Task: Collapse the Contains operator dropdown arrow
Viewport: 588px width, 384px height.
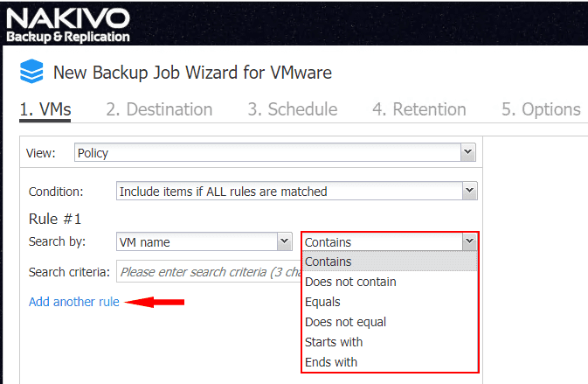Action: pyautogui.click(x=470, y=242)
